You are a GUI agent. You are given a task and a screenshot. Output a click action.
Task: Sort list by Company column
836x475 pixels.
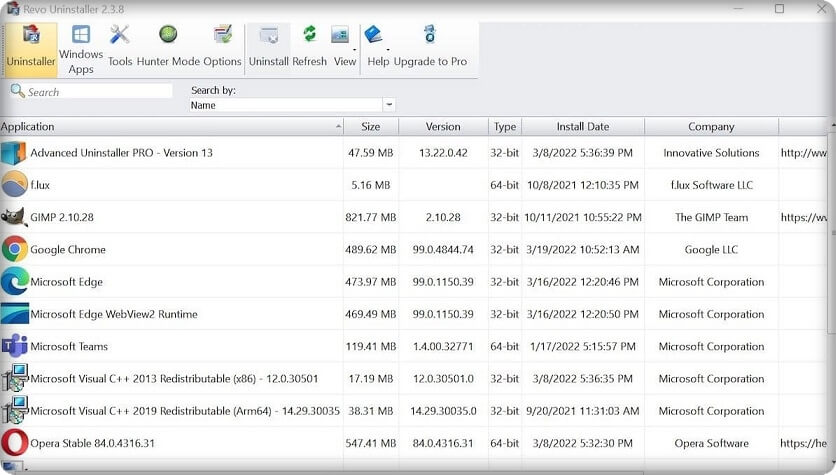711,127
